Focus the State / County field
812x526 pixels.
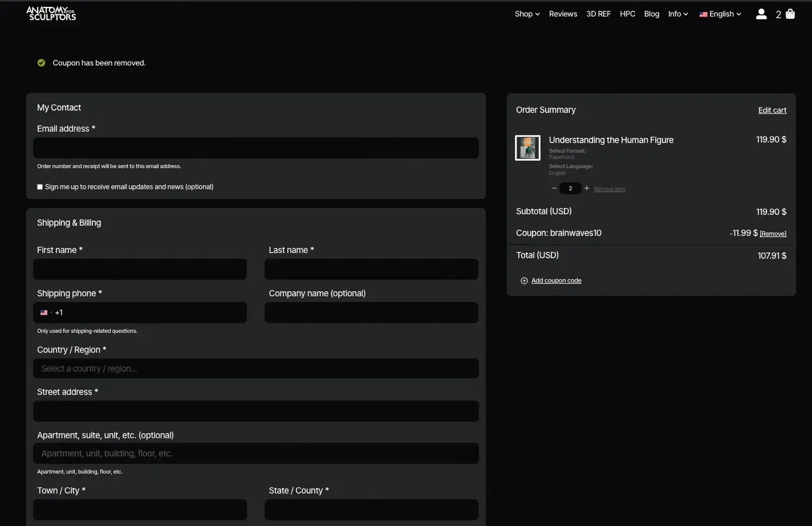371,509
